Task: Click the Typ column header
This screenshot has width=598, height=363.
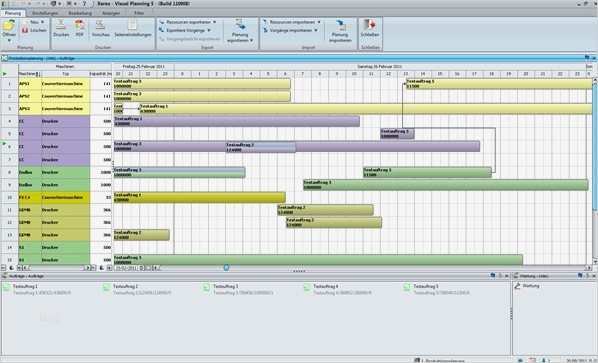Action: pos(65,74)
